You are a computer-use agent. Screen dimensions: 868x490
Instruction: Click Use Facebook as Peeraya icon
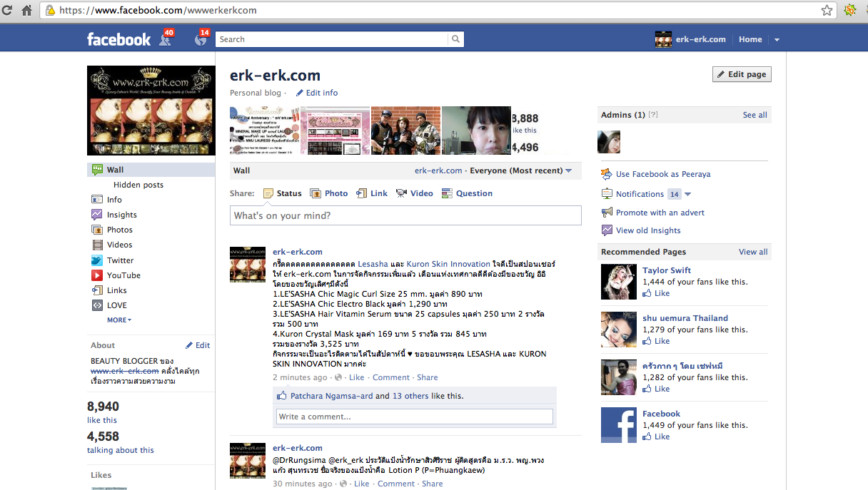[607, 174]
